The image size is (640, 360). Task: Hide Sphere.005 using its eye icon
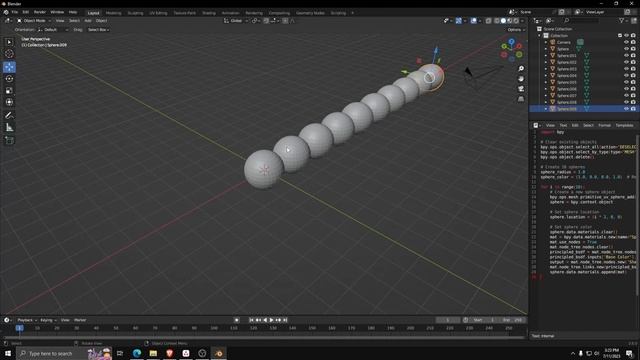626,82
